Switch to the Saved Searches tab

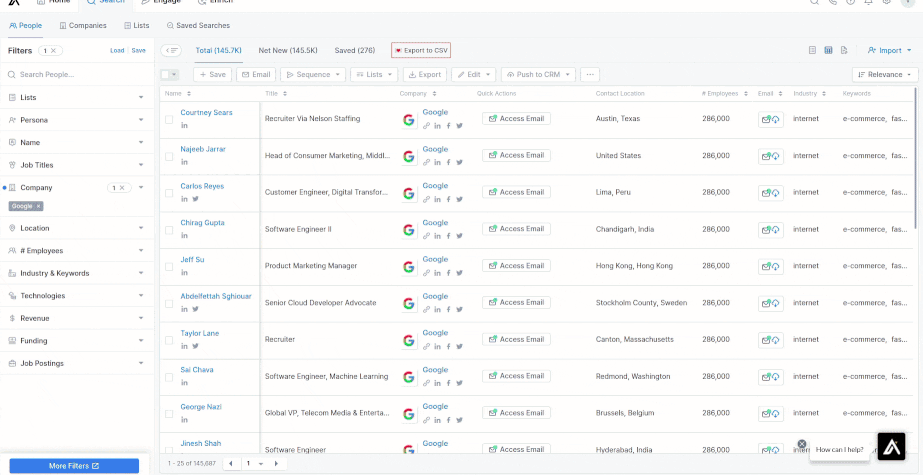(198, 26)
